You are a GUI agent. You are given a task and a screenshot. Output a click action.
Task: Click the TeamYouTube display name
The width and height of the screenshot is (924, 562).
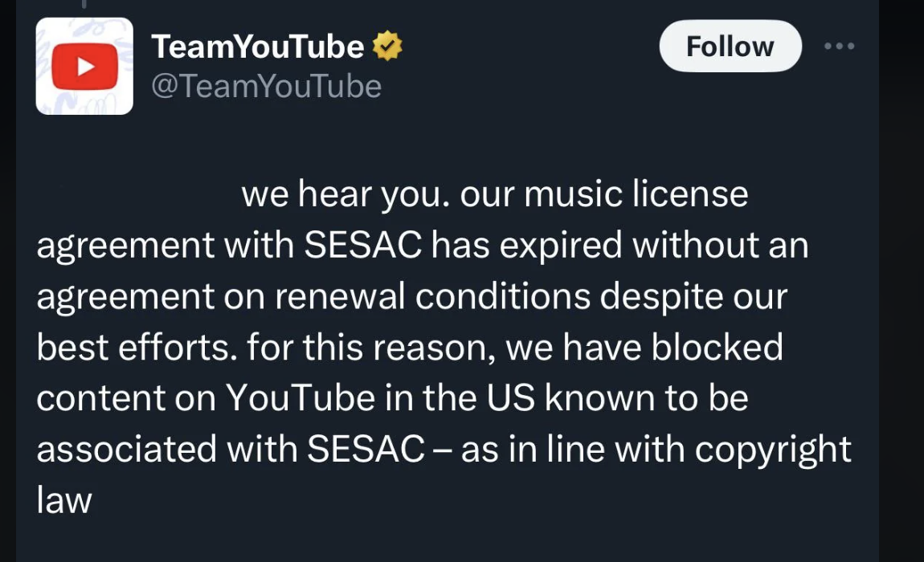tap(256, 46)
